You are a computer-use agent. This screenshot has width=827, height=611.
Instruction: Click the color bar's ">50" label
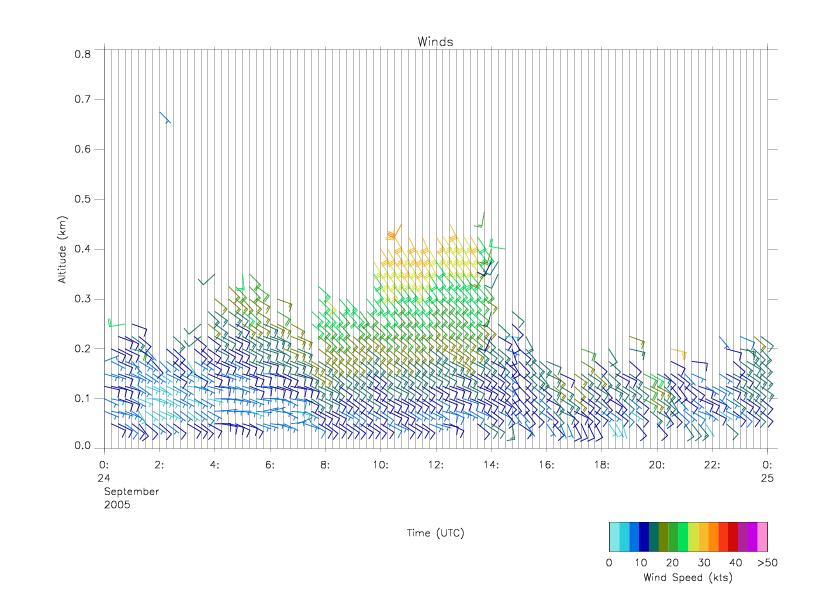point(767,562)
